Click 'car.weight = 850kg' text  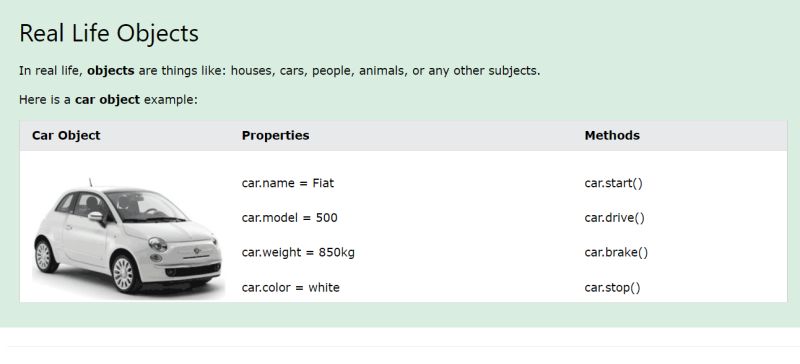pos(298,253)
